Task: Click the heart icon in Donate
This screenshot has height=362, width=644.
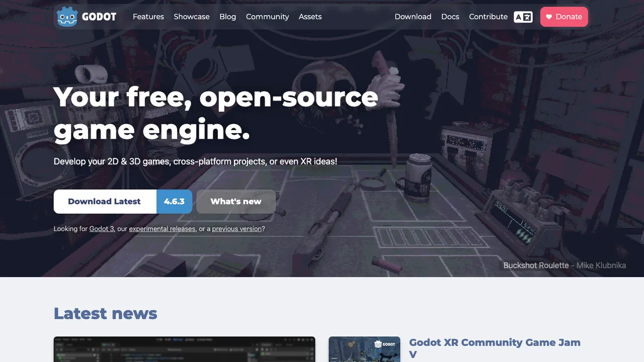Action: click(549, 17)
